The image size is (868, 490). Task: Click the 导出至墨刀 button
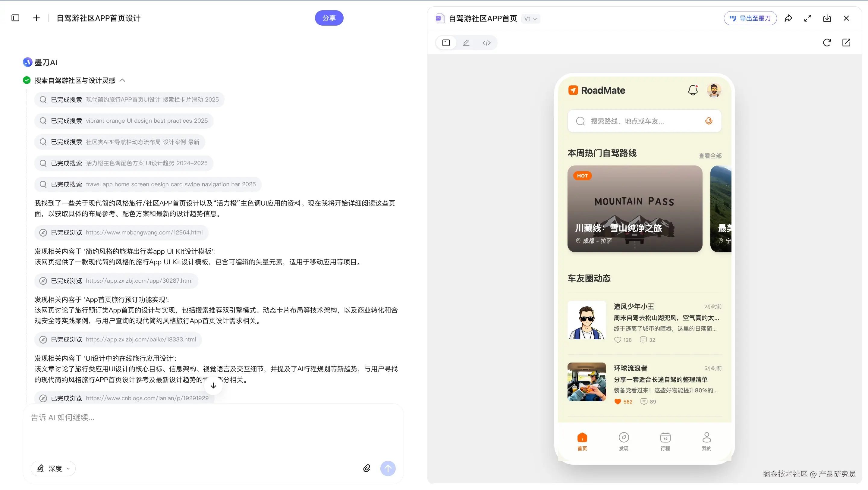coord(750,18)
